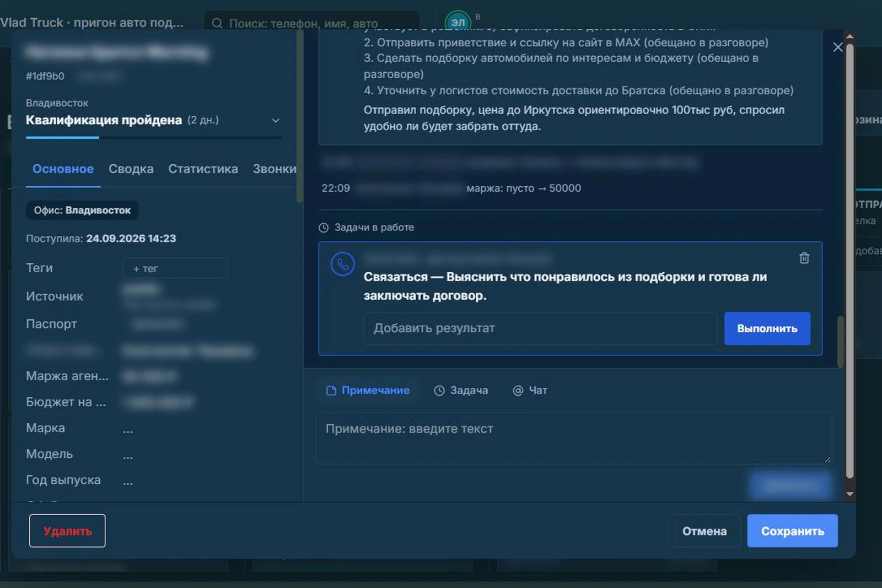Click the deal ID #1df9b0
The image size is (882, 588).
[x=45, y=76]
